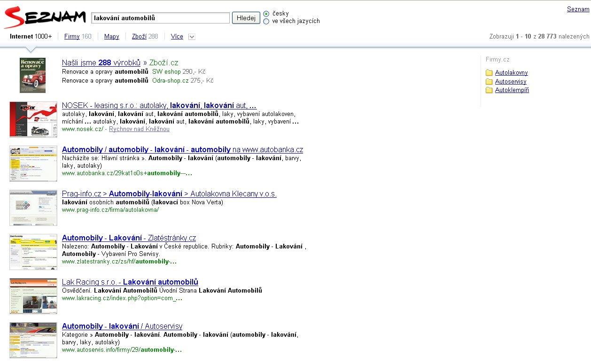Click the Lak Racing site preview thumbnail
591x364 pixels.
(x=33, y=296)
